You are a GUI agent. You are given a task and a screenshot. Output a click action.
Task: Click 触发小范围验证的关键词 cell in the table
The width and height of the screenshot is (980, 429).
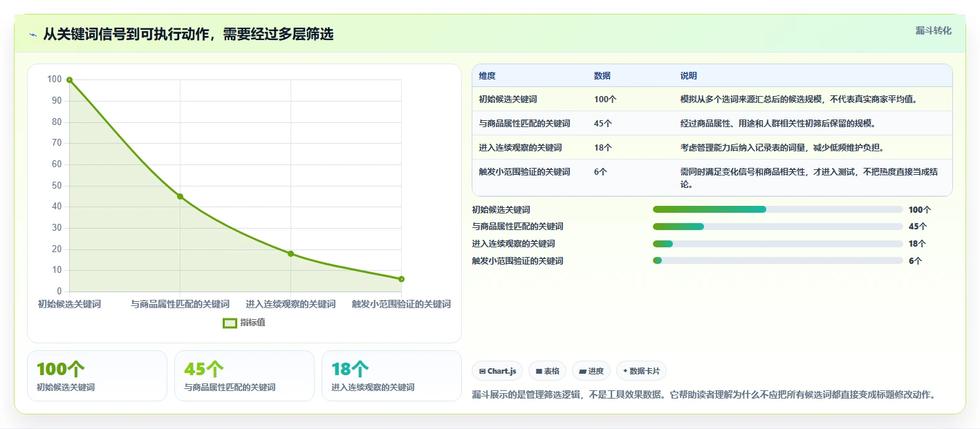pyautogui.click(x=524, y=172)
